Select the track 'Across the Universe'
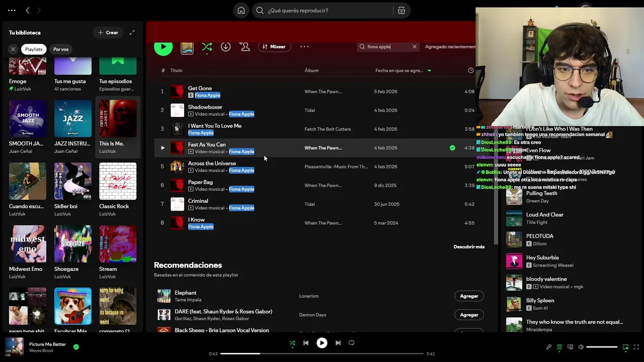The height and width of the screenshot is (362, 644). pos(212,163)
